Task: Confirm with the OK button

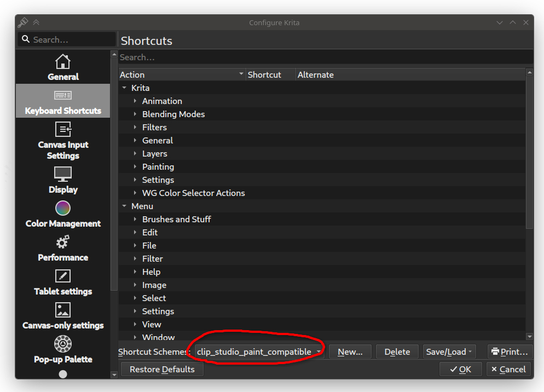Action: [460, 369]
